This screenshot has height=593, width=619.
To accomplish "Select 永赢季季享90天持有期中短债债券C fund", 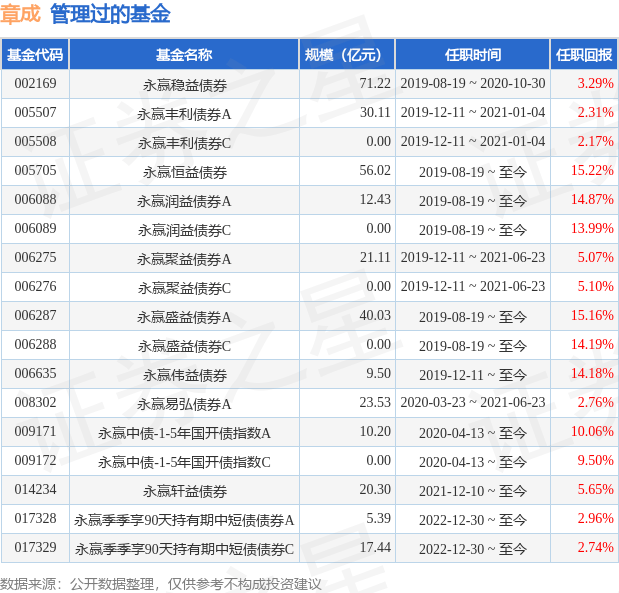I will 191,549.
